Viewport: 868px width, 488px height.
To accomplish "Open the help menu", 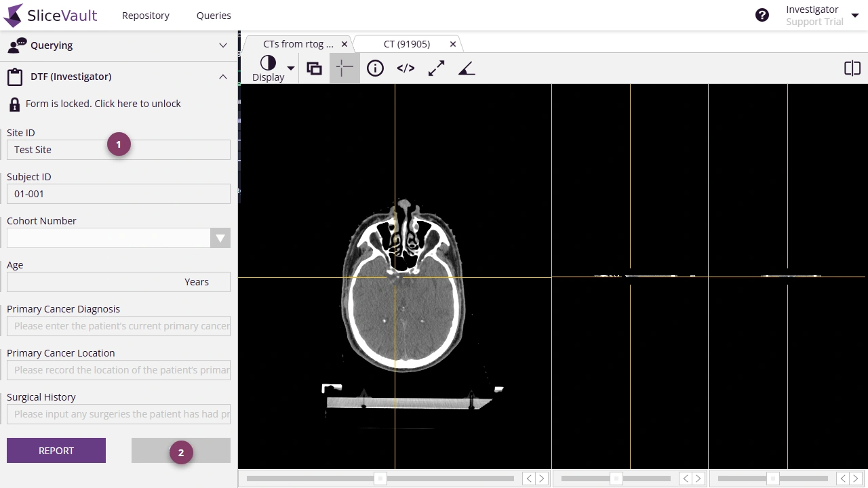I will [x=762, y=14].
